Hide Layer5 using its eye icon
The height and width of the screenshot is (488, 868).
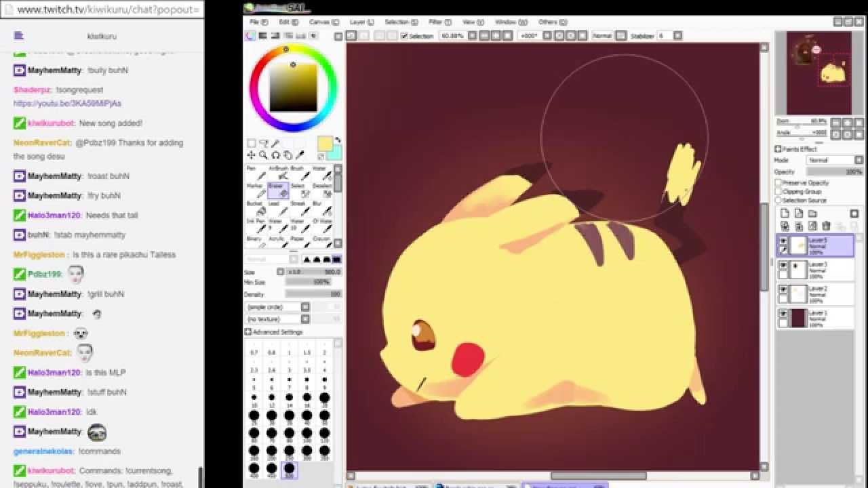click(783, 241)
